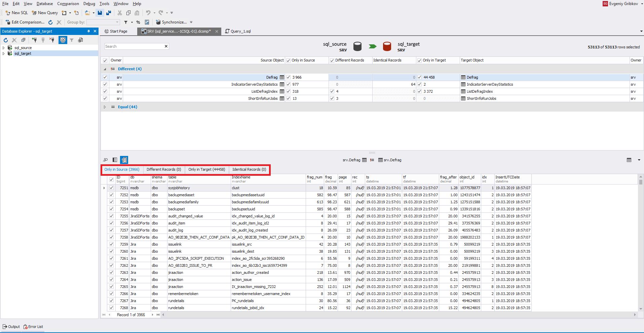Click the New Connection plug icon

34,40
